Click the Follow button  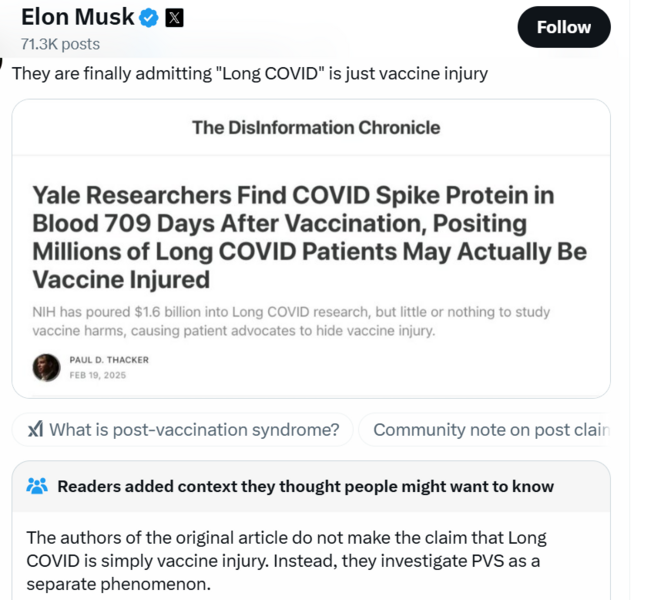click(x=563, y=27)
